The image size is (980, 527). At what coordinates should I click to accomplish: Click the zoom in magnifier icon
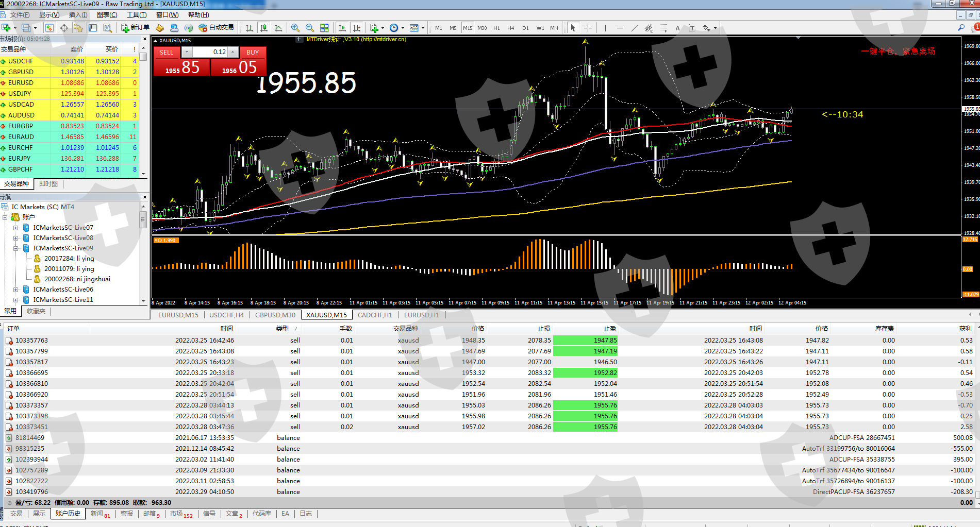tap(295, 28)
